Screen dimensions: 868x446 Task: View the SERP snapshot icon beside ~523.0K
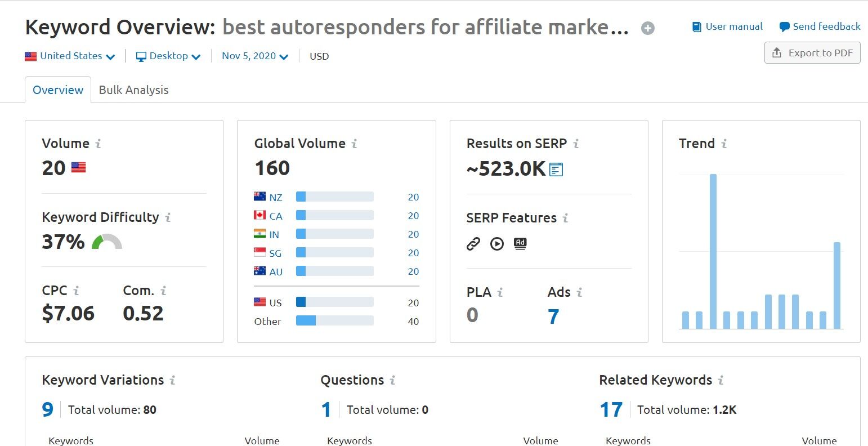pos(556,169)
